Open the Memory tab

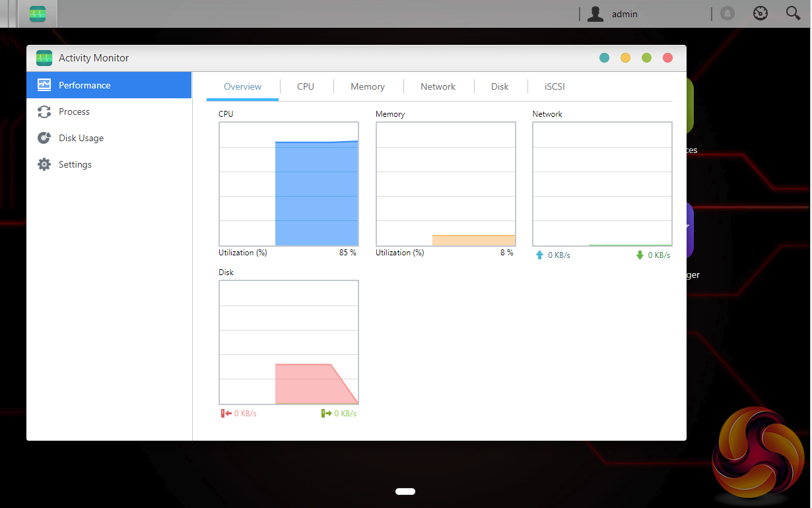(x=368, y=86)
